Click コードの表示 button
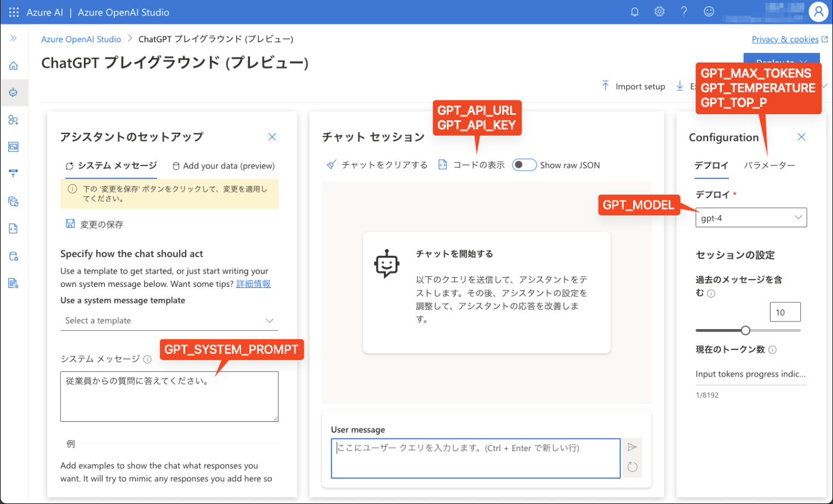The width and height of the screenshot is (833, 504). click(471, 165)
